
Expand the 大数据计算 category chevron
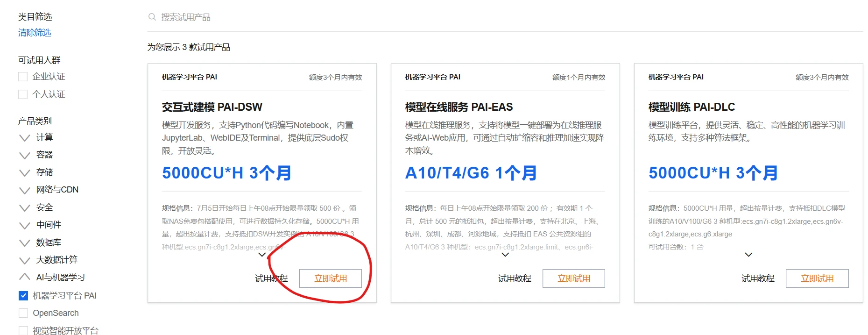click(x=25, y=260)
